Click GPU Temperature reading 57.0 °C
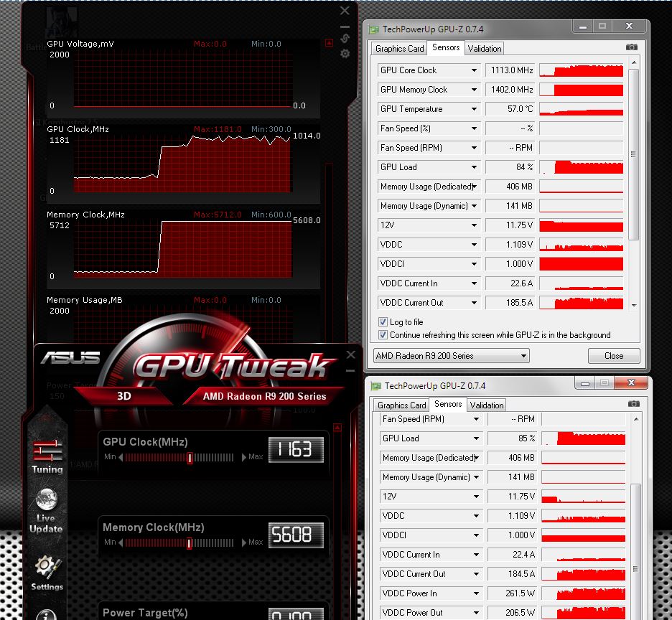672x620 pixels. [510, 109]
